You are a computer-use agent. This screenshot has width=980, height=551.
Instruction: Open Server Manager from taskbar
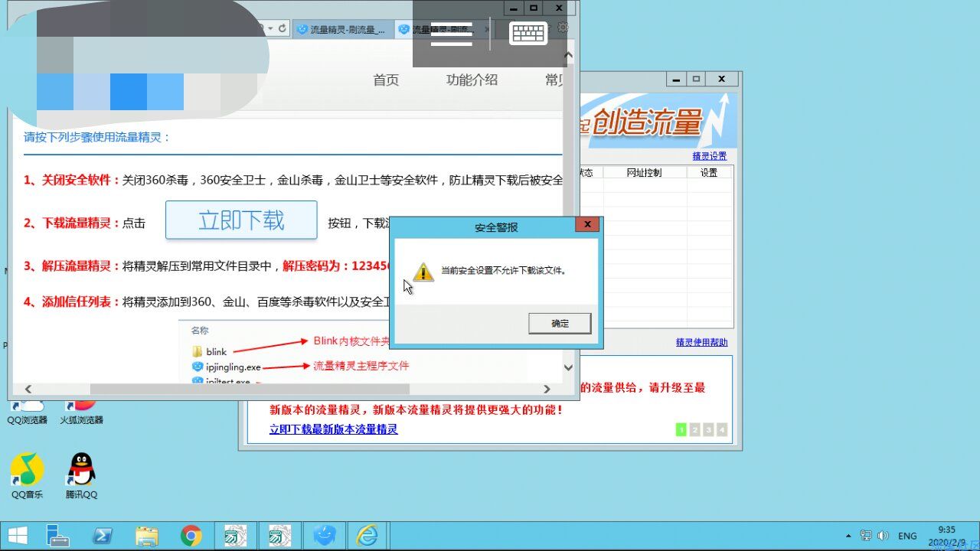[x=58, y=536]
